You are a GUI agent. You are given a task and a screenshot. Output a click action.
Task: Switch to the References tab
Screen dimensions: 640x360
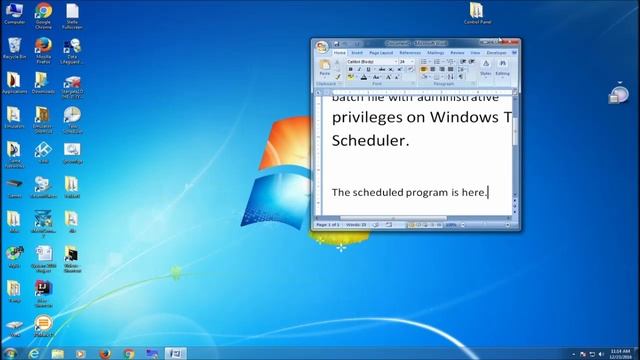[x=410, y=53]
